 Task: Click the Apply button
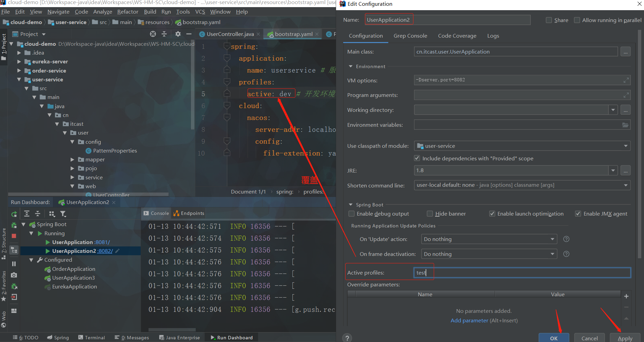[625, 338]
